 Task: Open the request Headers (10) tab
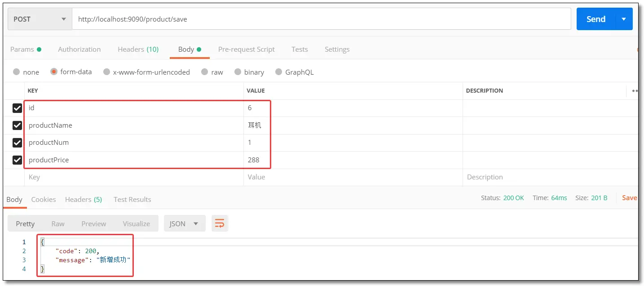tap(138, 49)
